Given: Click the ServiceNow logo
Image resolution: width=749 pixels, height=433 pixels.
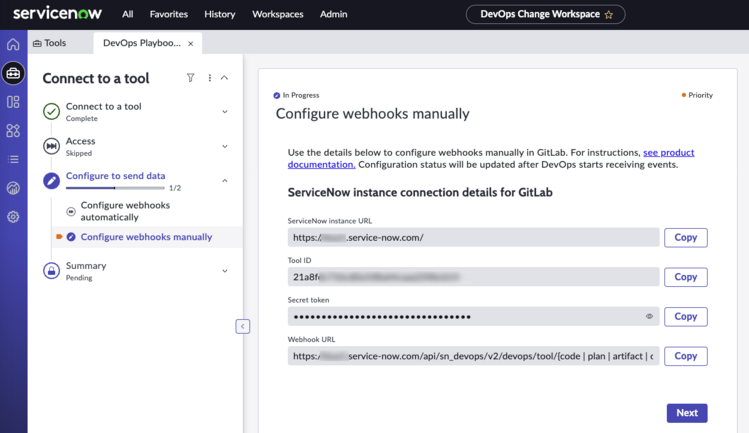Looking at the screenshot, I should click(57, 13).
